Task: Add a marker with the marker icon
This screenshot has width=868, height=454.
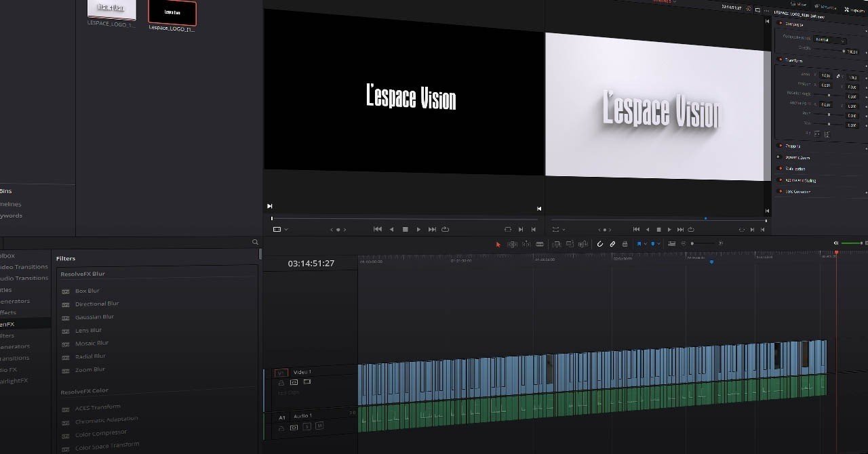Action: [x=652, y=244]
